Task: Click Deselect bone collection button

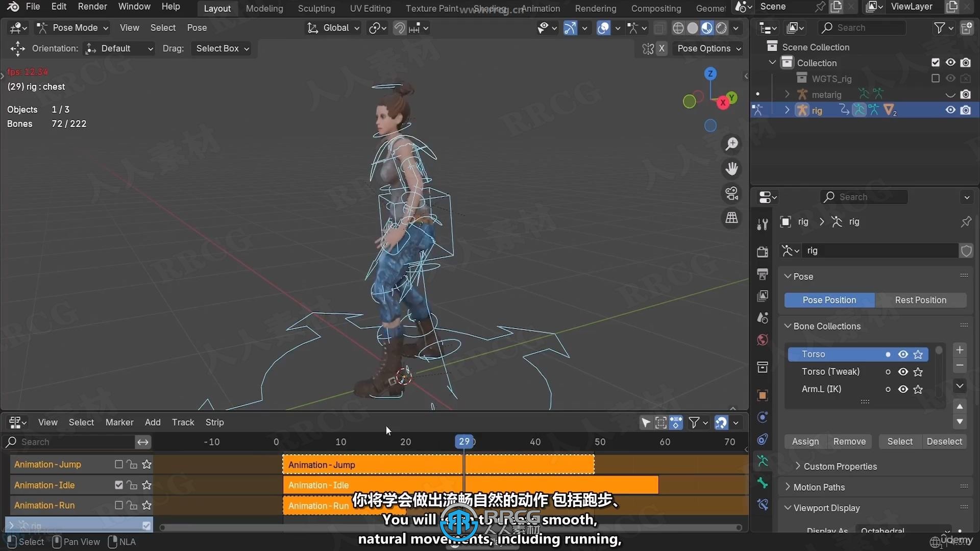Action: point(944,442)
